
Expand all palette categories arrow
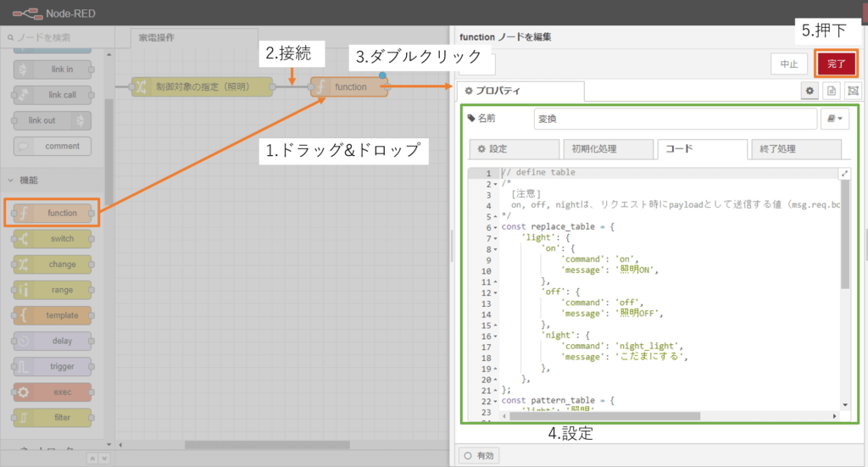click(x=104, y=459)
